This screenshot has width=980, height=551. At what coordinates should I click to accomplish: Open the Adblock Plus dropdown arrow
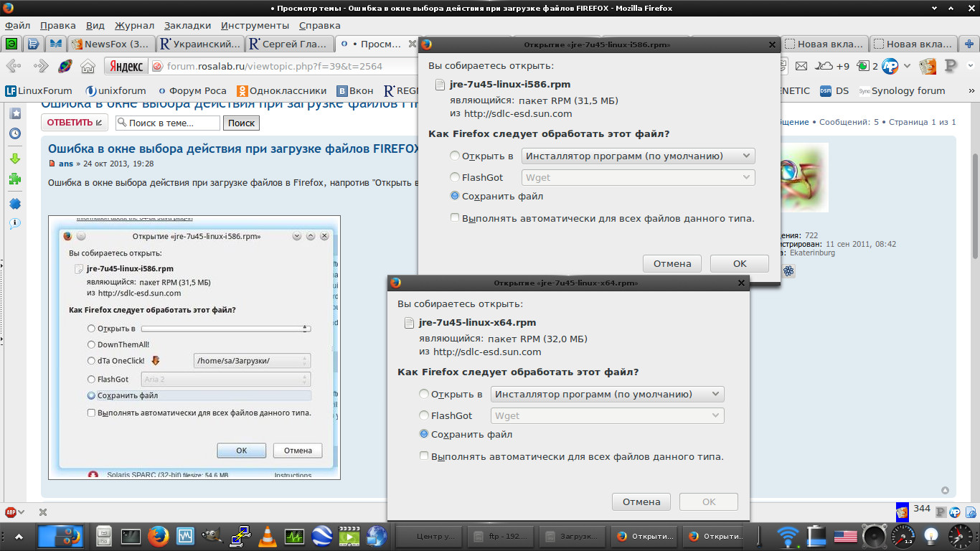[x=22, y=512]
